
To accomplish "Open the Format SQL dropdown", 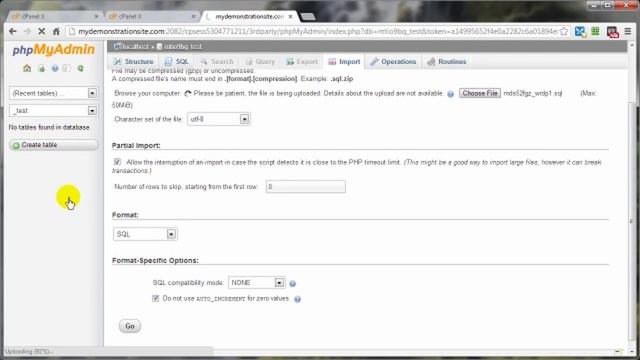I will tap(145, 234).
